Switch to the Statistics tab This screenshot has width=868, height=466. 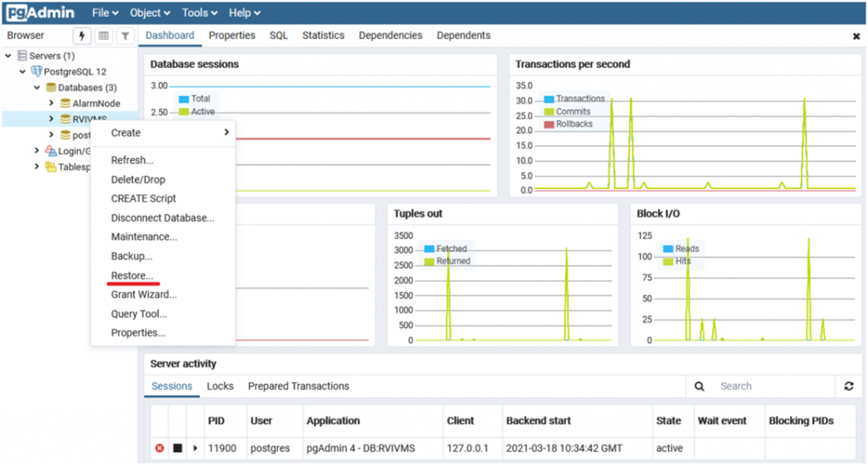tap(323, 36)
